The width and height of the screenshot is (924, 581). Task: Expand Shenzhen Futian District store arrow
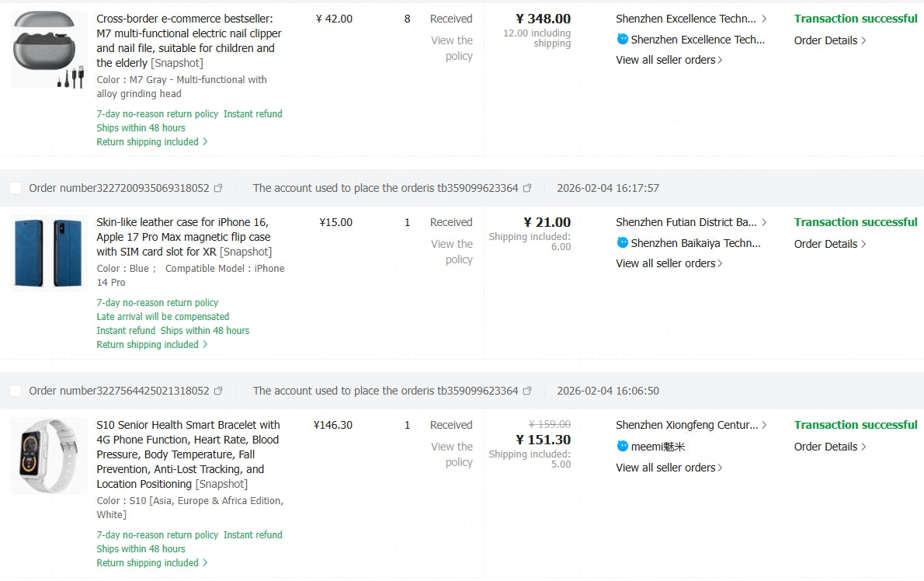(x=764, y=222)
